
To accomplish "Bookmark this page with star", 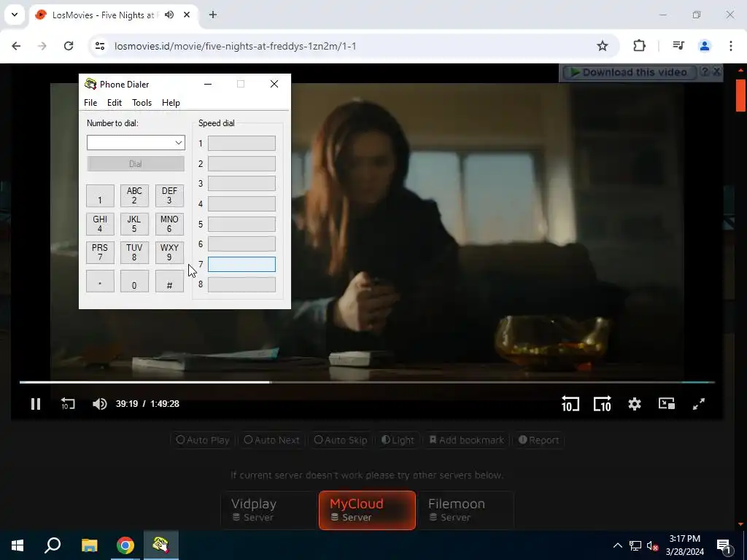I will pos(602,46).
